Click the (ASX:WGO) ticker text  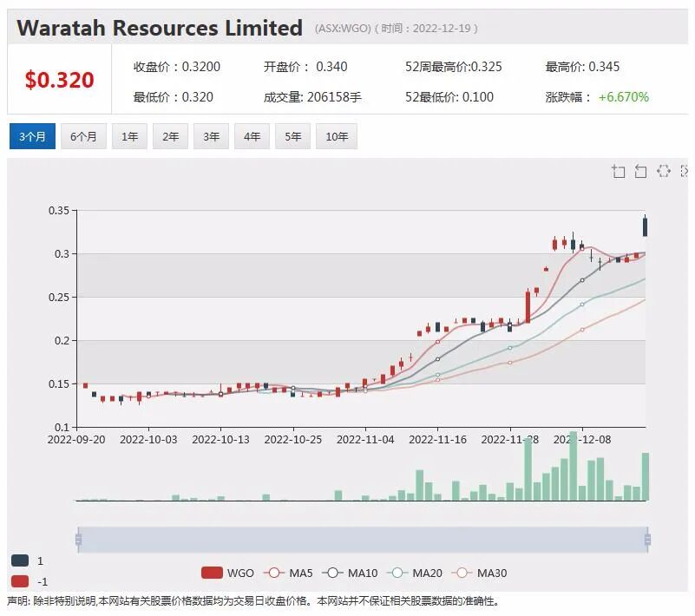tap(343, 29)
